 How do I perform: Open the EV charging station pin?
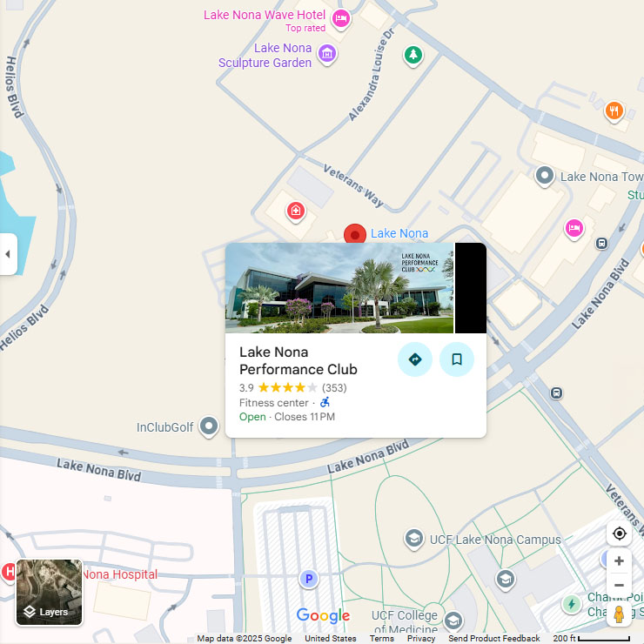pyautogui.click(x=571, y=604)
